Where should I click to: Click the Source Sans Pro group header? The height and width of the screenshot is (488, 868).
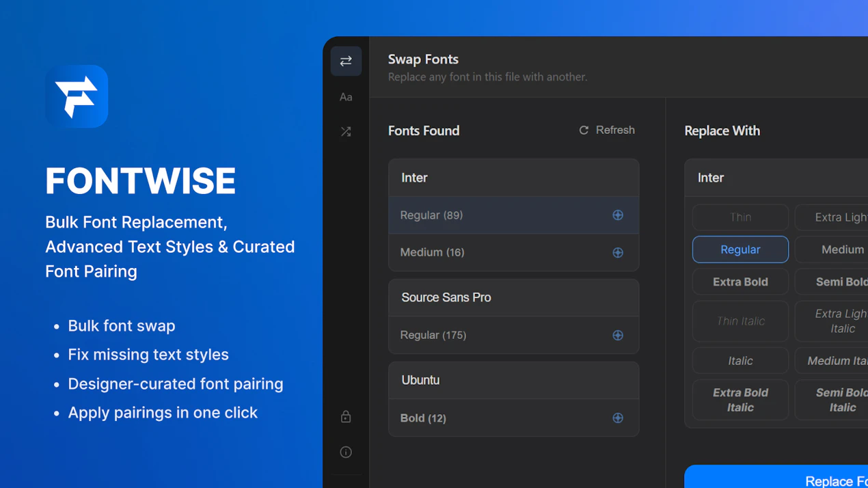[514, 297]
